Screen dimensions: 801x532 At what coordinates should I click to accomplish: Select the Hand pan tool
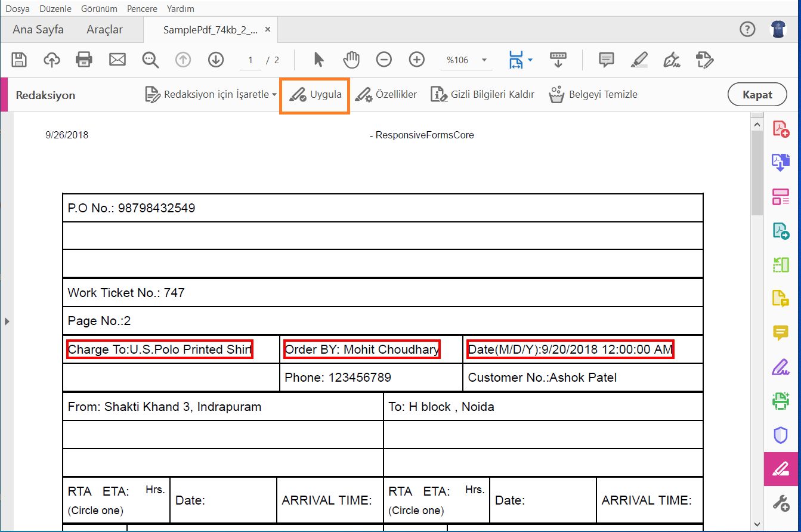click(x=351, y=60)
